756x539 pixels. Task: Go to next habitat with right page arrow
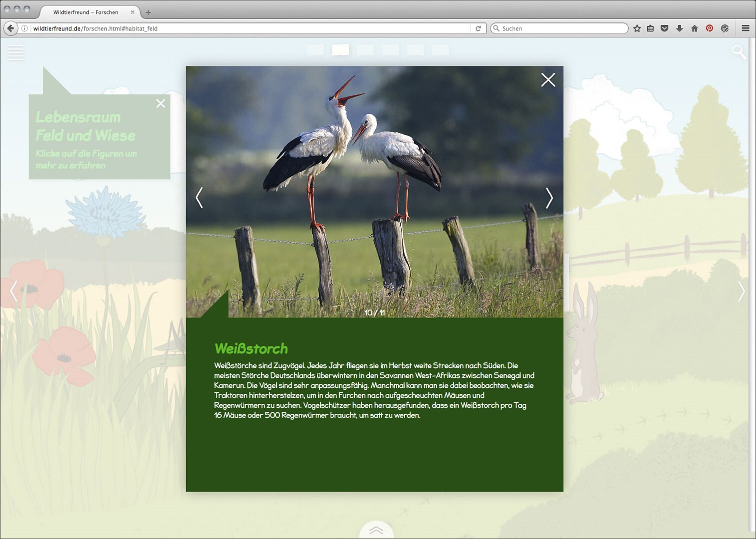(741, 291)
